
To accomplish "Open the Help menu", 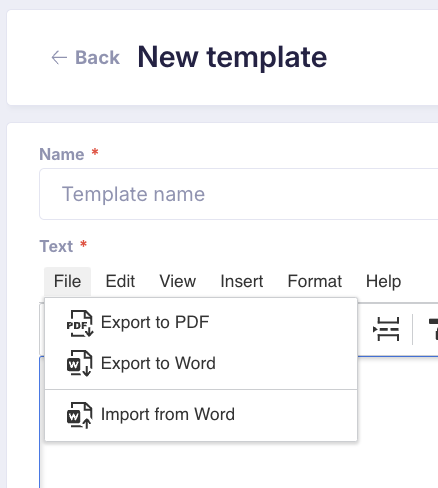I will point(383,281).
